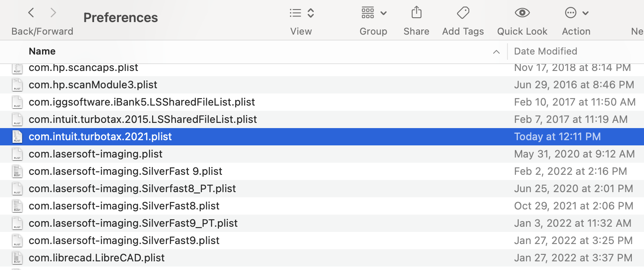Open the View list-style switcher

click(301, 13)
